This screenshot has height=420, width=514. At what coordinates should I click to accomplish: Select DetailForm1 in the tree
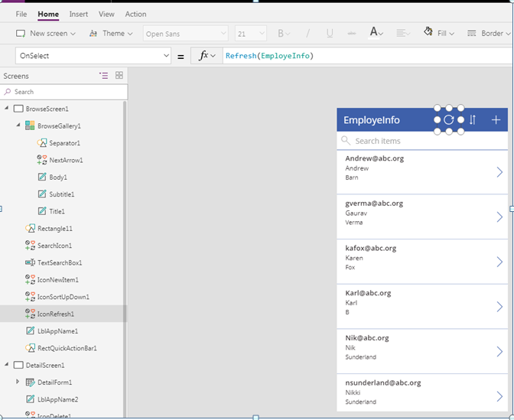point(54,383)
